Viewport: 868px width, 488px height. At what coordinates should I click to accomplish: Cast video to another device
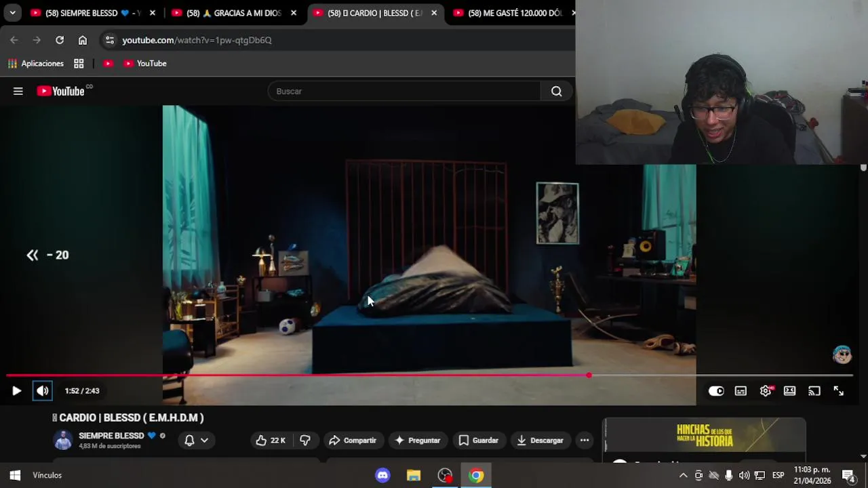coord(814,391)
